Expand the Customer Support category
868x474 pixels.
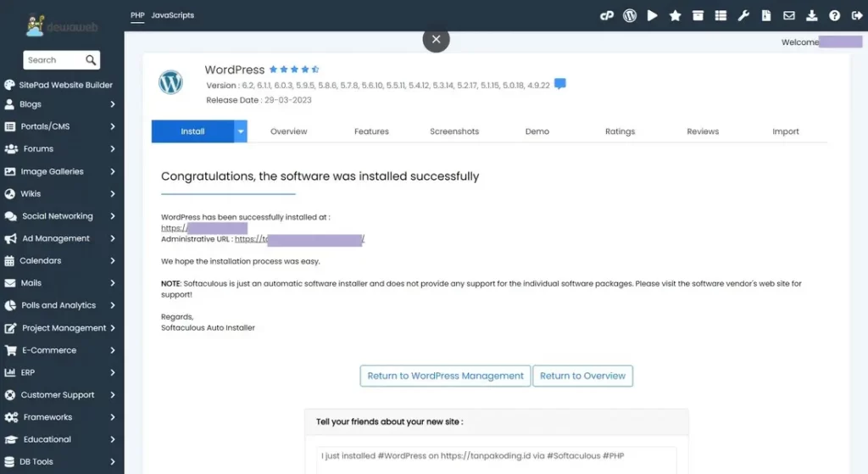pyautogui.click(x=60, y=395)
